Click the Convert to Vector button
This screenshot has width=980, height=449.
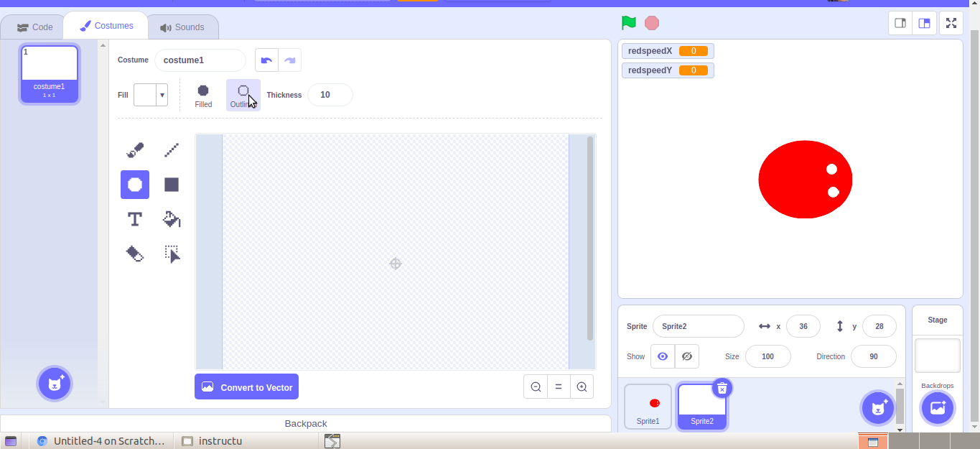pos(246,386)
